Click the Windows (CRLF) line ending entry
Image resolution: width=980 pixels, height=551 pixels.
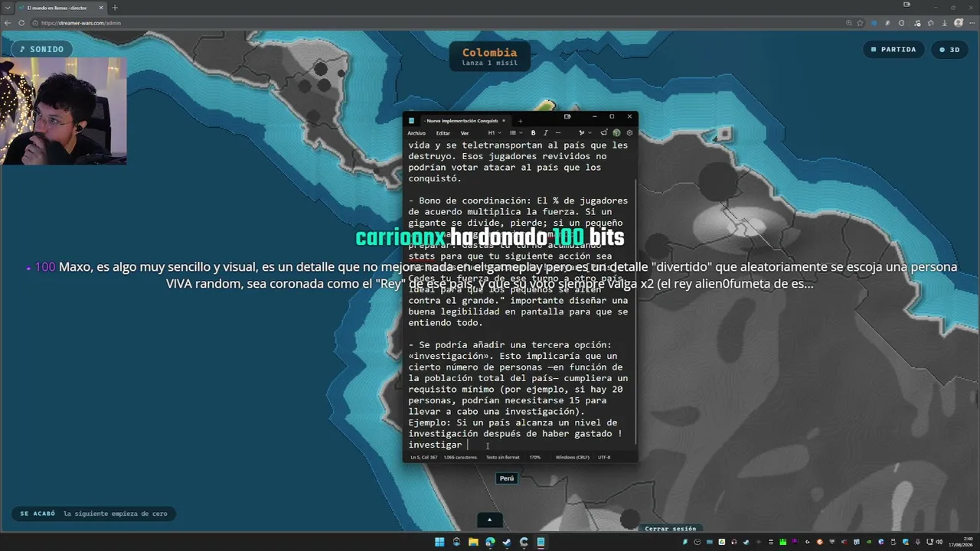pos(572,457)
